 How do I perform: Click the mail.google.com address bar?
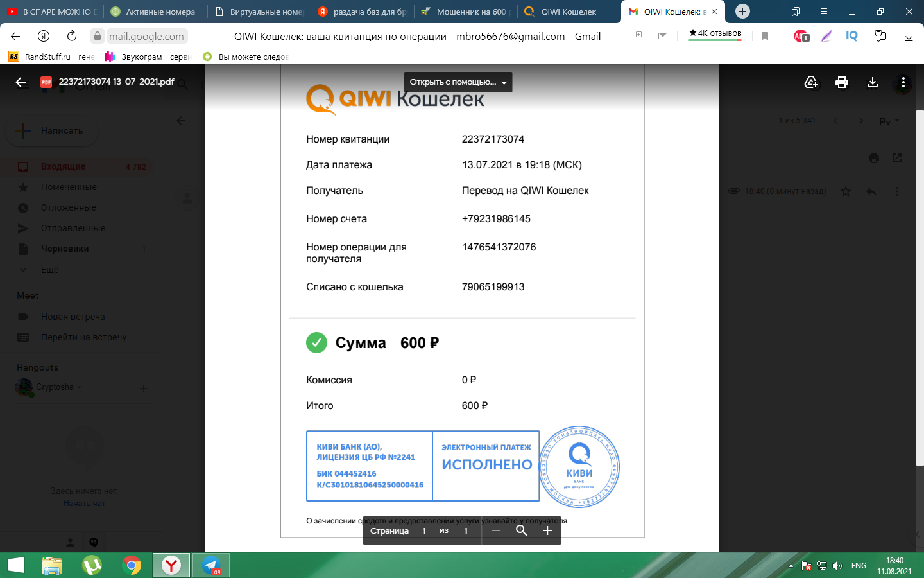[x=146, y=36]
